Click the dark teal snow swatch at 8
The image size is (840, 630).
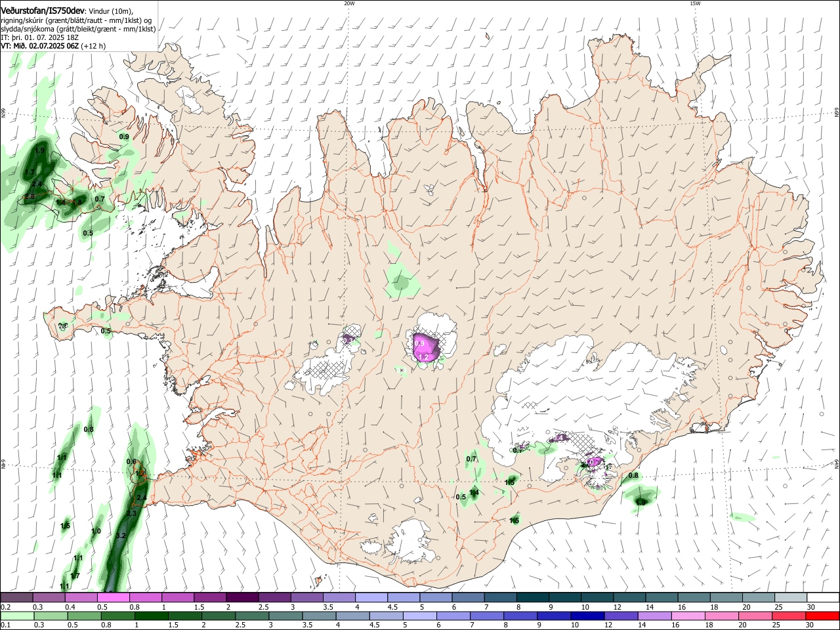(532, 598)
